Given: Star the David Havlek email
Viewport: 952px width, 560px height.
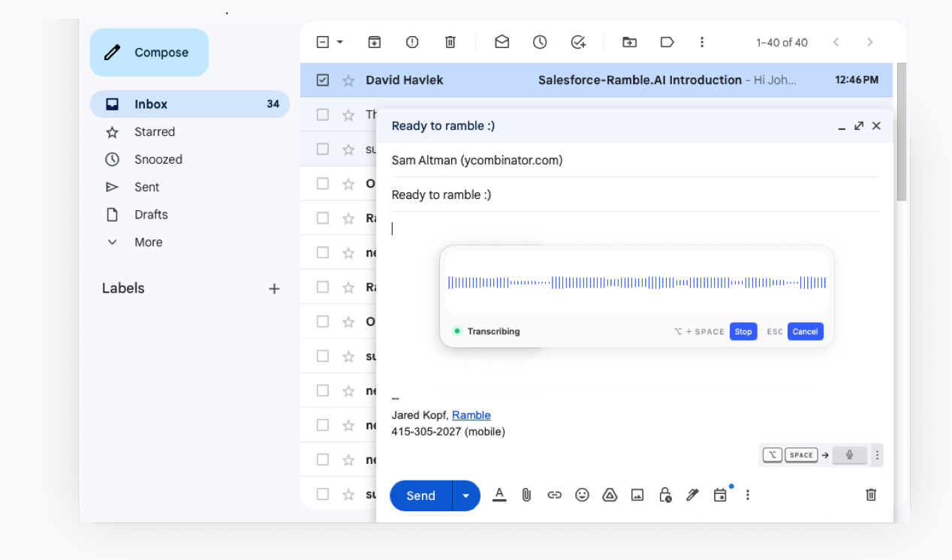Looking at the screenshot, I should coord(348,80).
